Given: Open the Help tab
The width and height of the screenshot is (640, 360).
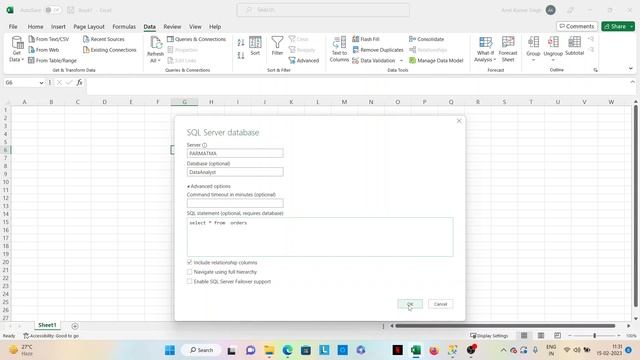Looking at the screenshot, I should coord(215,27).
